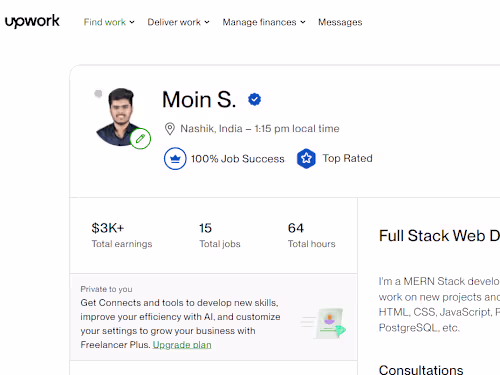This screenshot has height=375, width=500.
Task: Click the location pin icon
Action: [170, 129]
